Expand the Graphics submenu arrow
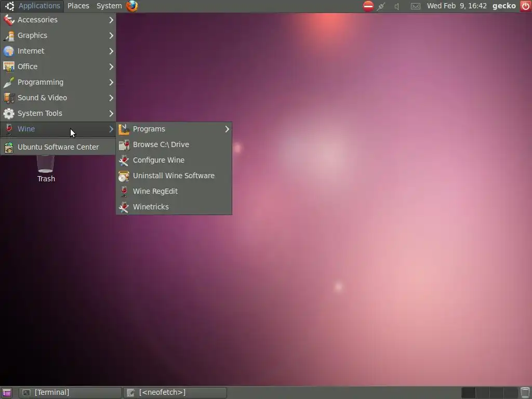The width and height of the screenshot is (532, 399). click(111, 36)
